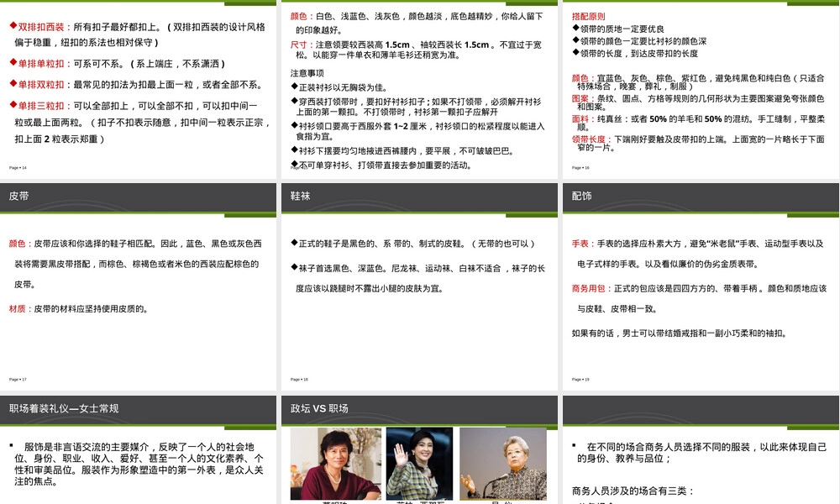Click the line 商务人员涉及的场合有三类
The height and width of the screenshot is (504, 840).
click(633, 491)
